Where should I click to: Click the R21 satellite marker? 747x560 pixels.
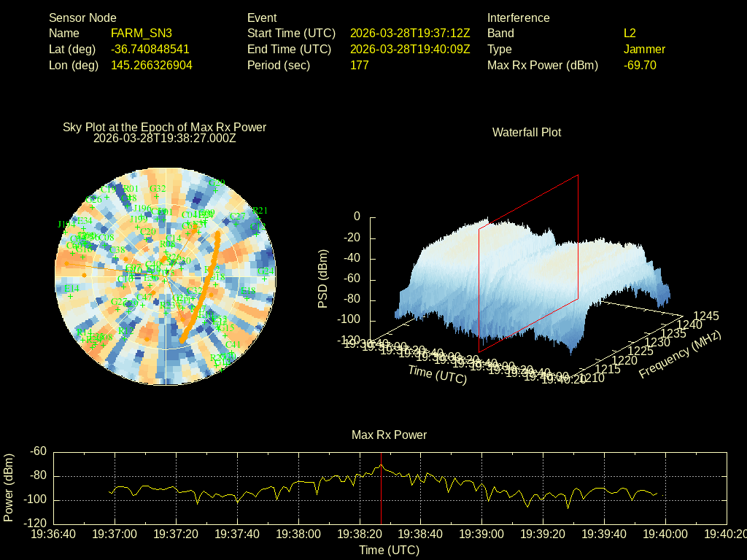260,217
